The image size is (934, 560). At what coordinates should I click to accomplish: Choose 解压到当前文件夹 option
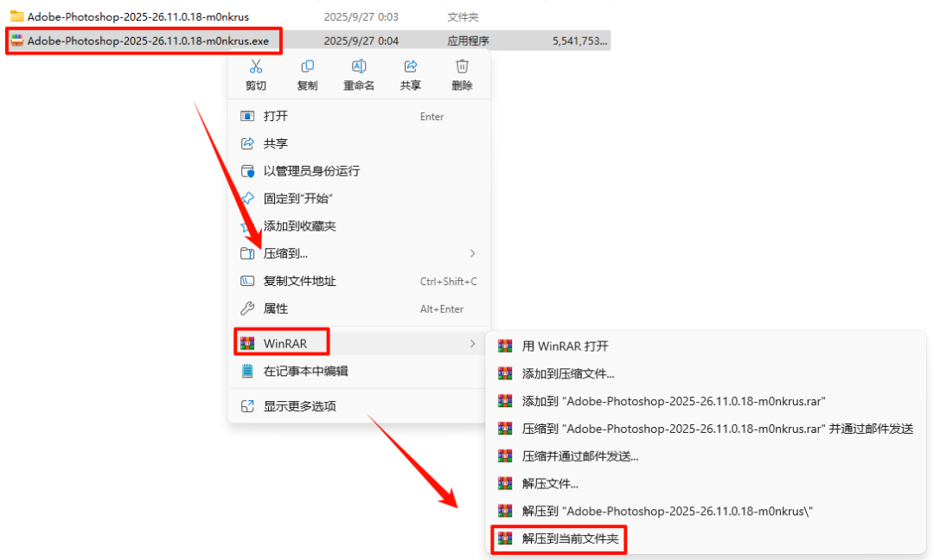pyautogui.click(x=706, y=539)
